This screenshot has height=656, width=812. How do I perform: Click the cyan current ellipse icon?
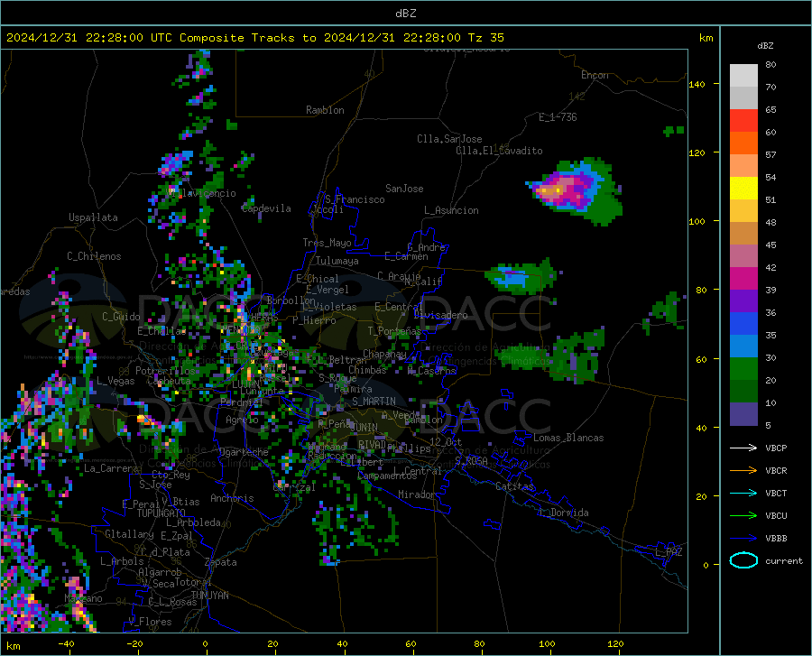coord(743,560)
